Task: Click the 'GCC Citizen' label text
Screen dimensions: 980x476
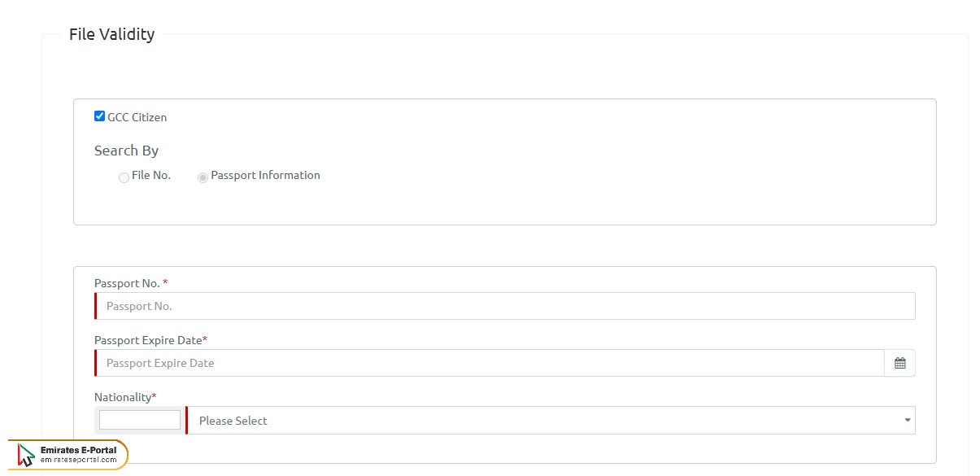Action: coord(137,117)
